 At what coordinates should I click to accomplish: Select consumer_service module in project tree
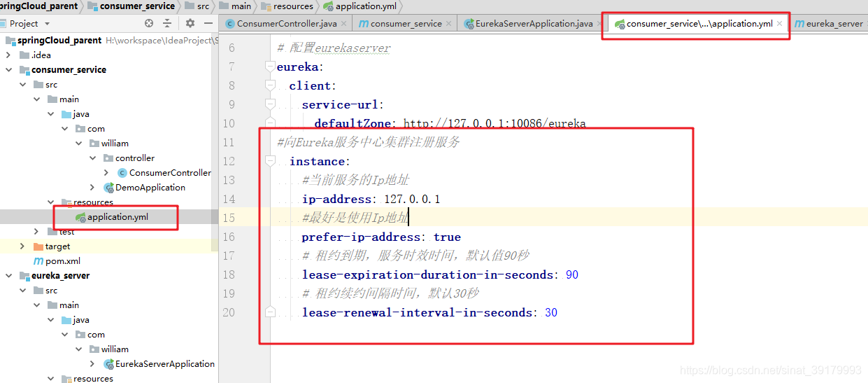[69, 69]
